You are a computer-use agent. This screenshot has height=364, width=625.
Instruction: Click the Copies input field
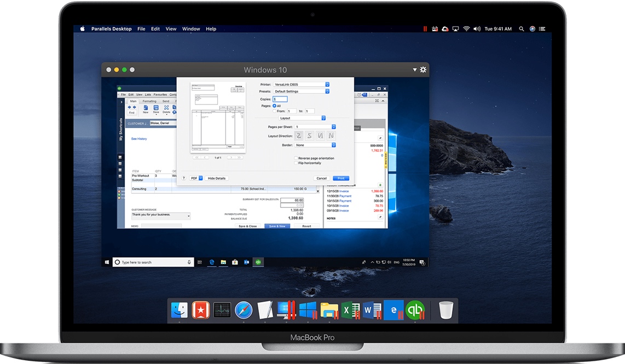(280, 99)
